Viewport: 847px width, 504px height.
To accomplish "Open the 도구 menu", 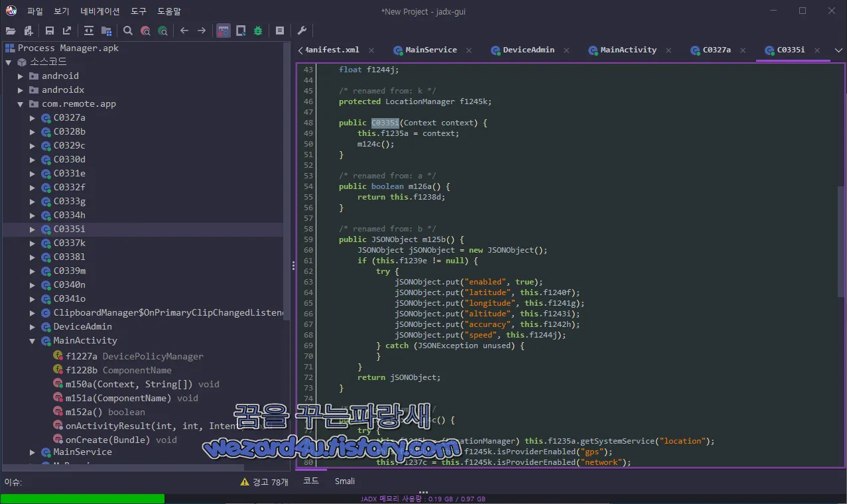I will (139, 11).
